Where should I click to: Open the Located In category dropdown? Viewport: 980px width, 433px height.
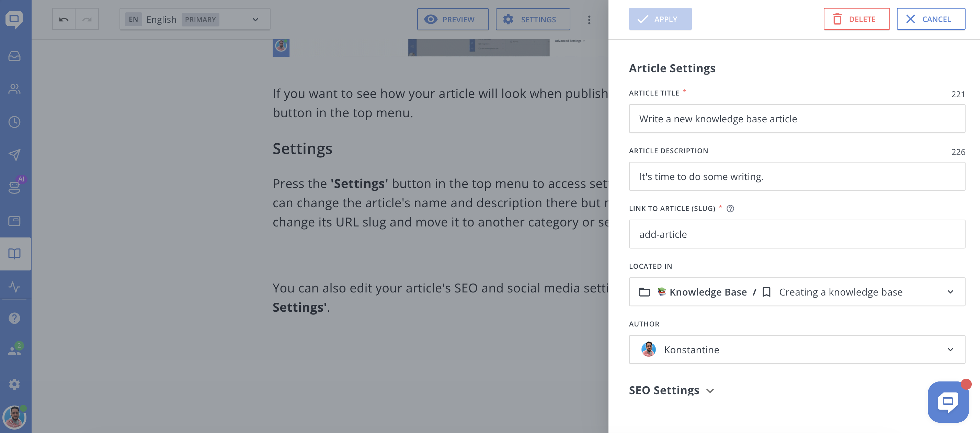[x=797, y=292]
